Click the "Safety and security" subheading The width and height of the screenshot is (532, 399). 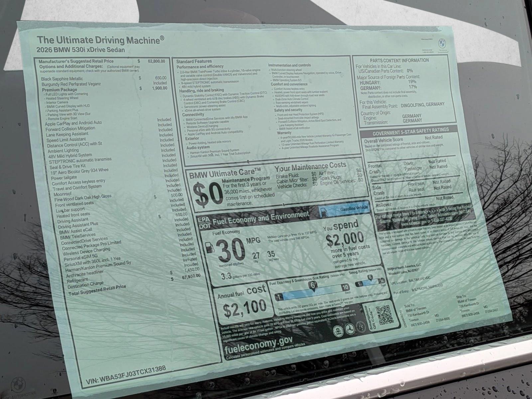click(288, 110)
